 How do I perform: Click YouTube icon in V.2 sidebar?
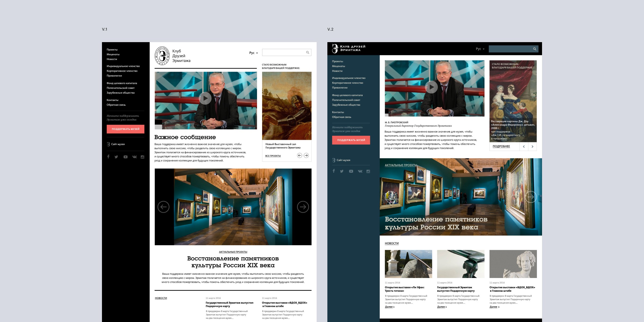pos(351,171)
